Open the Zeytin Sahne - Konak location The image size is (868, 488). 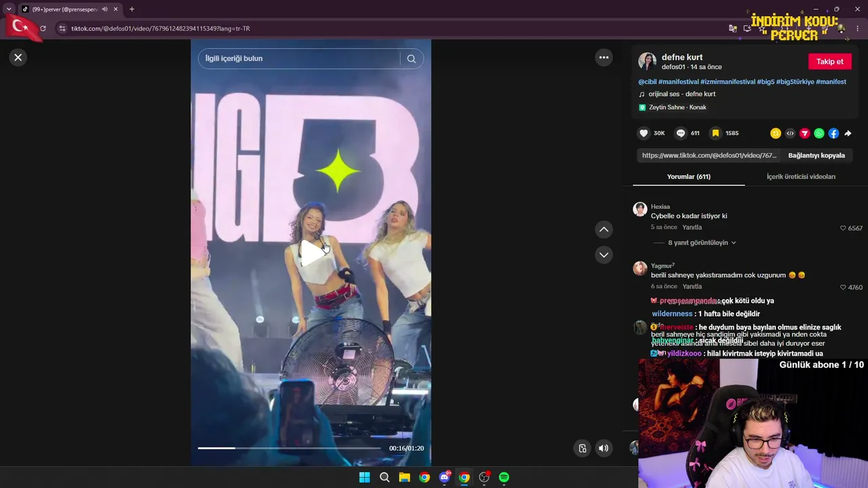(677, 108)
